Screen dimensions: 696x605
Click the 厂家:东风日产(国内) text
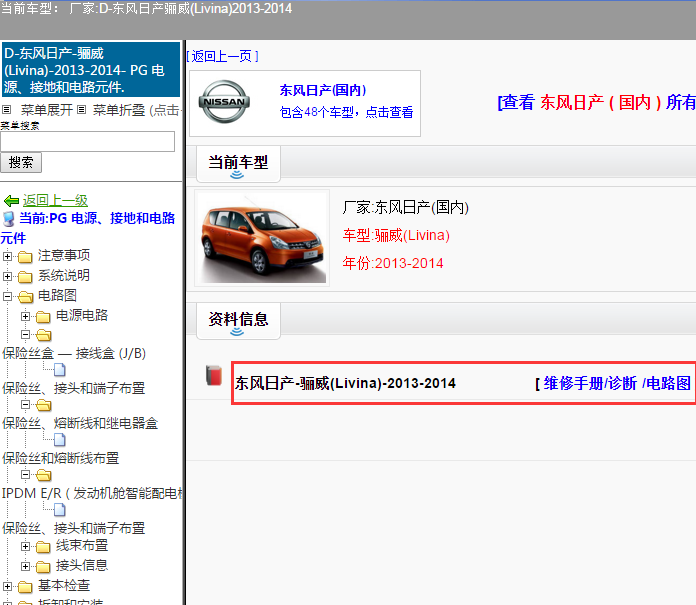click(x=405, y=207)
